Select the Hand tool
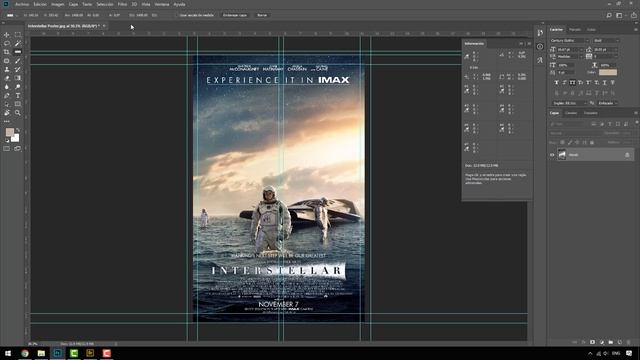Image resolution: width=640 pixels, height=360 pixels. (x=7, y=113)
